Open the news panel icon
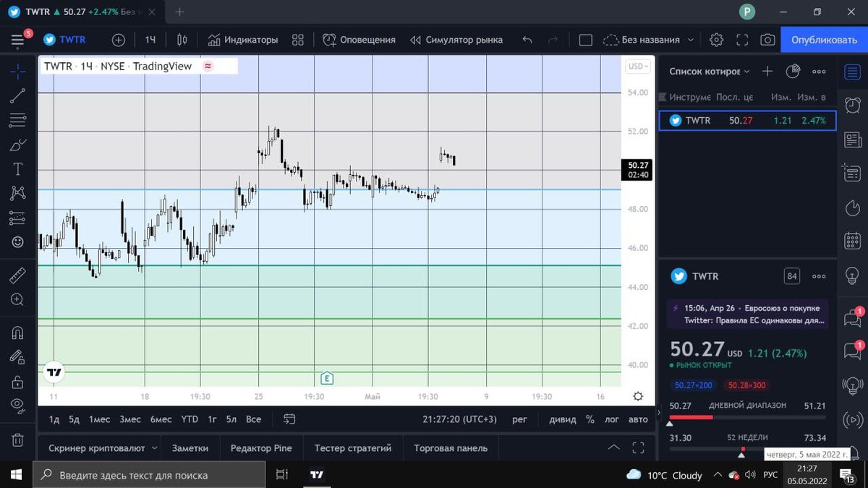The width and height of the screenshot is (868, 488). tap(852, 139)
